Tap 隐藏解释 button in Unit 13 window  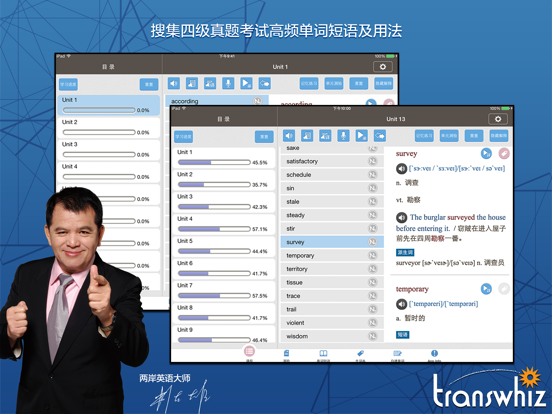pyautogui.click(x=499, y=136)
